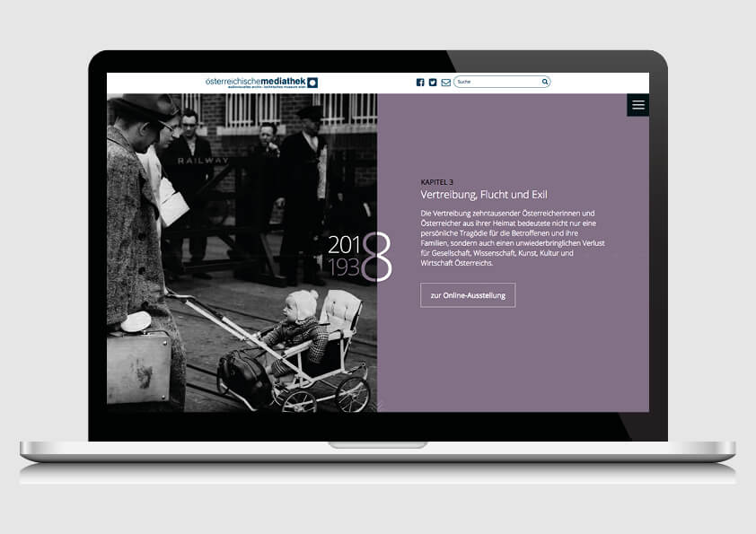The image size is (756, 534).
Task: Click the paragraph beginning Die Vertreibung zehntausender
Action: pyautogui.click(x=512, y=238)
